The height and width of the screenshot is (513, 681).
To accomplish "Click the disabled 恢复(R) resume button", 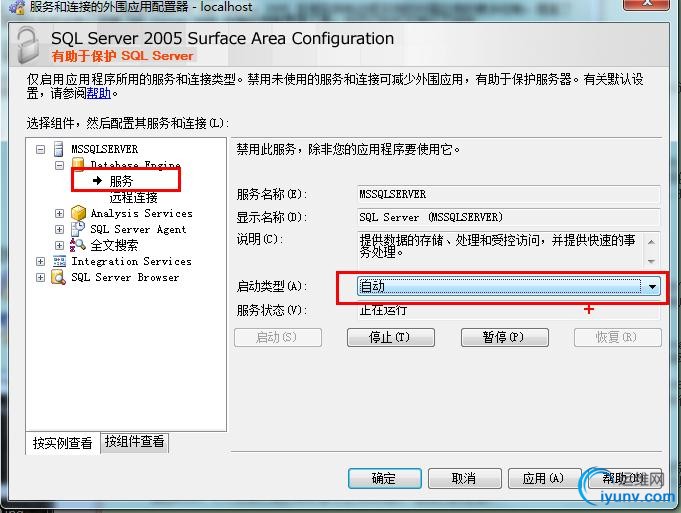I will click(618, 337).
